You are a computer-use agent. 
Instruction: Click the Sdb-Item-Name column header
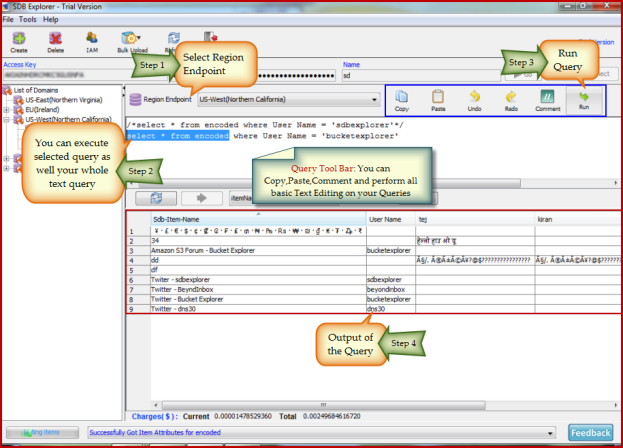point(258,219)
